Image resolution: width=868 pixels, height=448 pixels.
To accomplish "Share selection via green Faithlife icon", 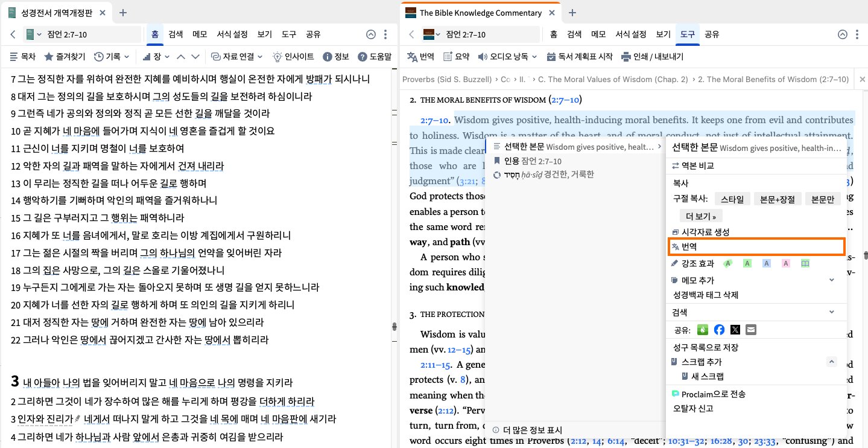I will (x=703, y=330).
